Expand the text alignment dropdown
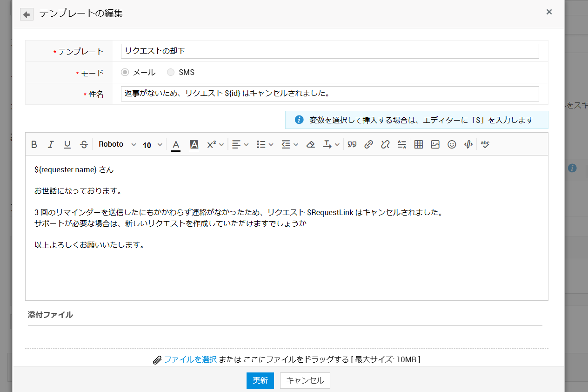The image size is (588, 392). tap(241, 144)
